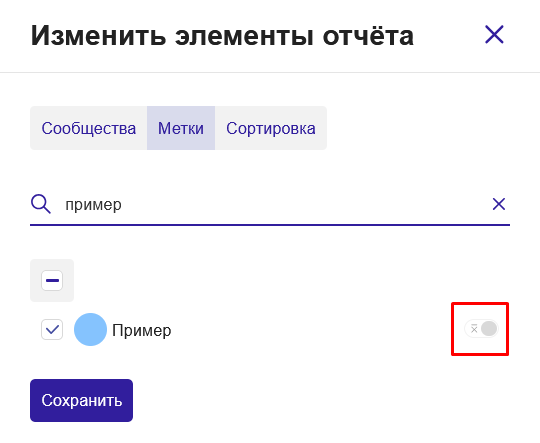This screenshot has width=540, height=443.
Task: Save changes with the Сохранить button
Action: click(81, 400)
